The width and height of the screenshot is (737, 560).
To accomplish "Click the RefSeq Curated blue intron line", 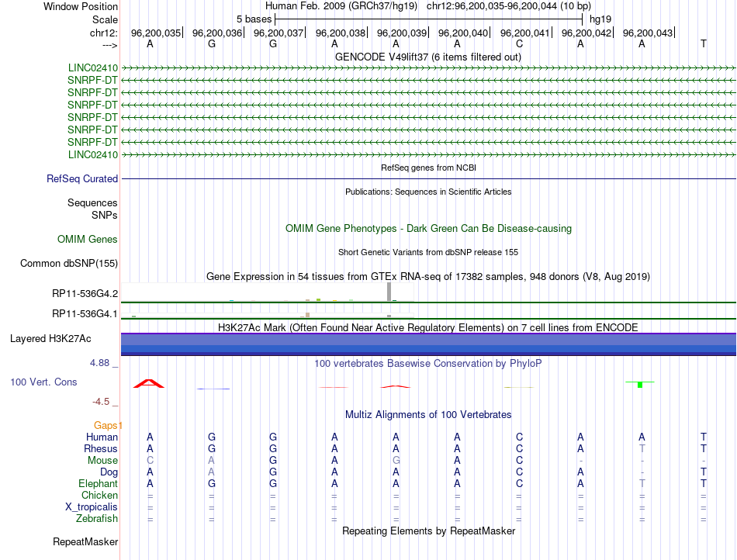I will 428,178.
